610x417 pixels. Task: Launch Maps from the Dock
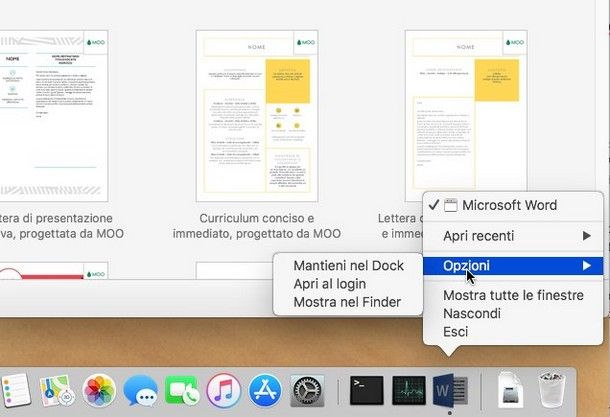[57, 390]
